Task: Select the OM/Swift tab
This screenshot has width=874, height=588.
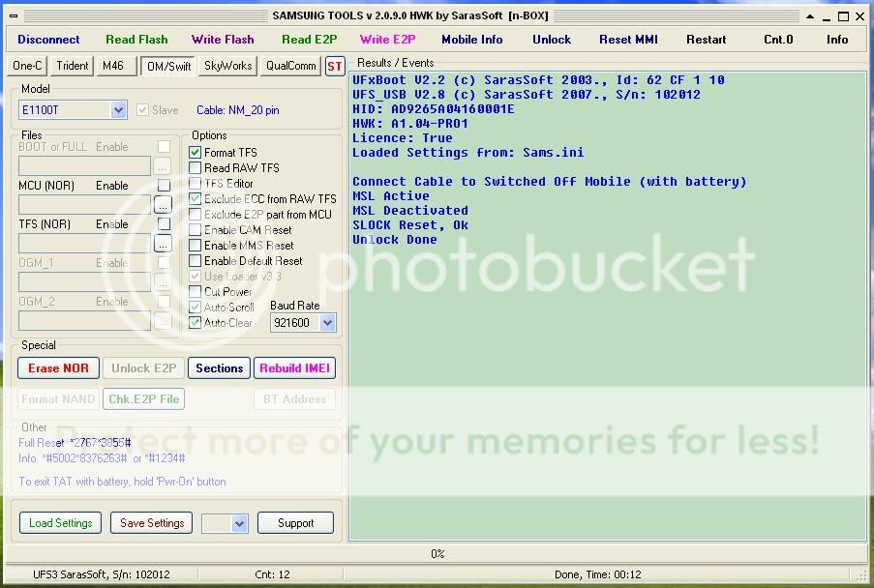Action: point(168,67)
